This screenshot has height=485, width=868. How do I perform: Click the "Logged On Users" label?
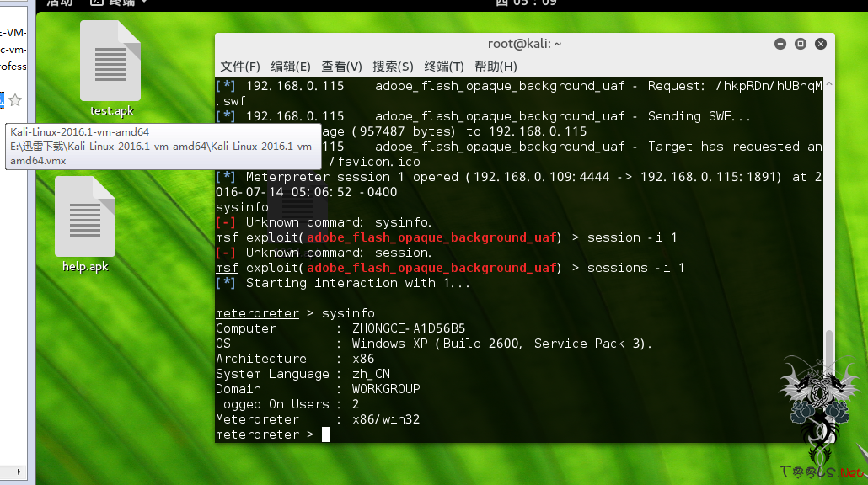(272, 404)
